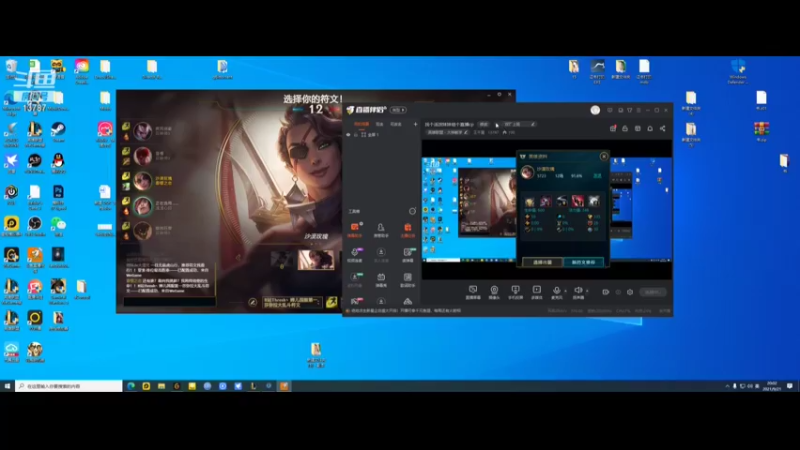Click the teal right button in the previewed dialog
Viewport: 800px width, 450px height.
click(x=583, y=262)
